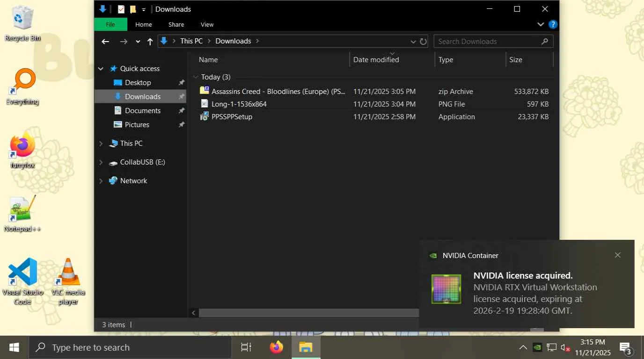Click the zip archive file icon
This screenshot has height=359, width=644.
pyautogui.click(x=205, y=91)
